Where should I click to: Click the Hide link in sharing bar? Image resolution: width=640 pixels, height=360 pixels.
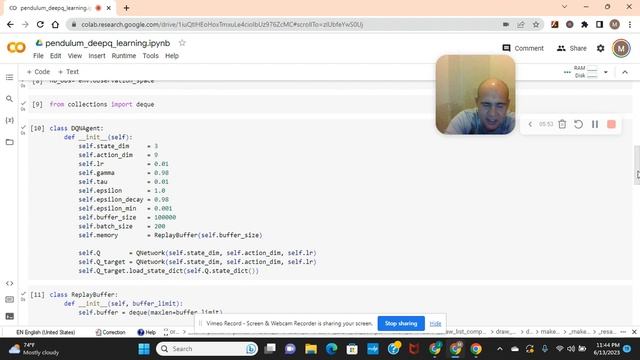435,323
